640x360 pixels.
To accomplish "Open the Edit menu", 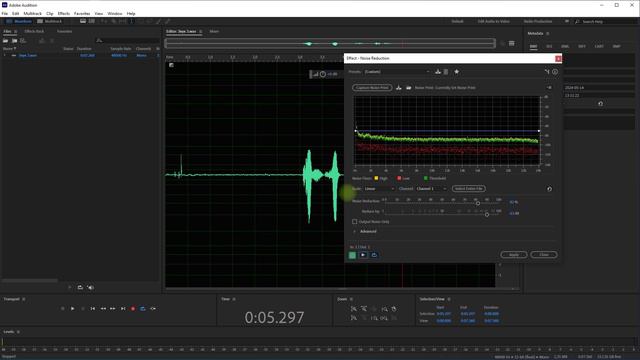I will (x=16, y=13).
